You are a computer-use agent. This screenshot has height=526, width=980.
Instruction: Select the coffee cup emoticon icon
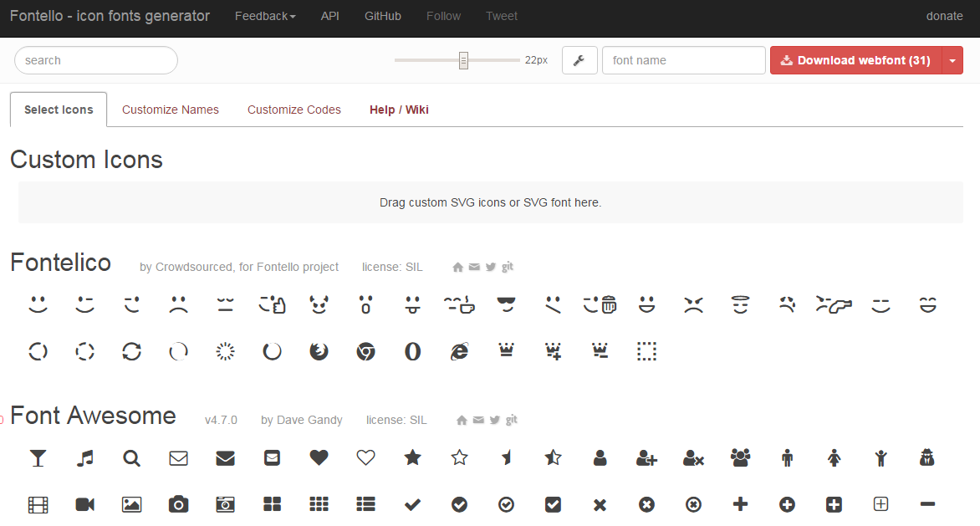pyautogui.click(x=459, y=305)
